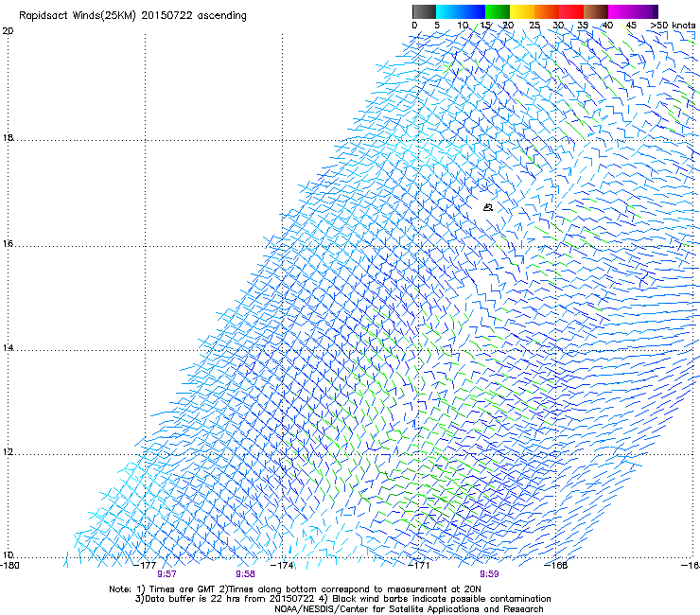
Task: Click the orange 25-30 knots legend swatch
Action: (x=547, y=11)
